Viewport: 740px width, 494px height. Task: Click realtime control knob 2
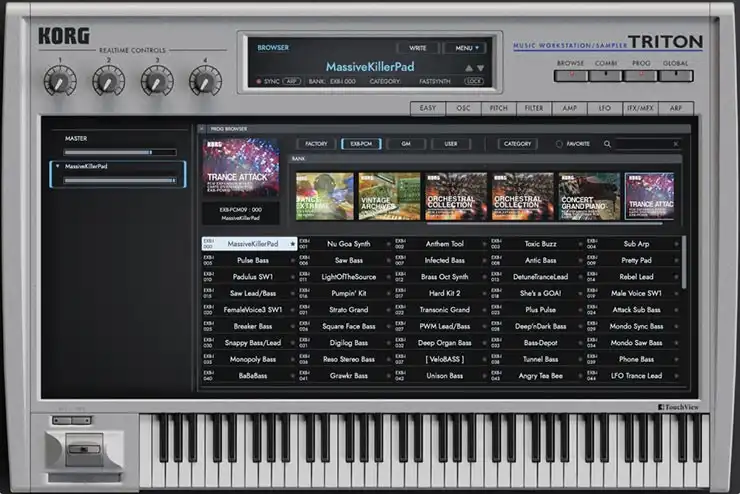(x=109, y=81)
